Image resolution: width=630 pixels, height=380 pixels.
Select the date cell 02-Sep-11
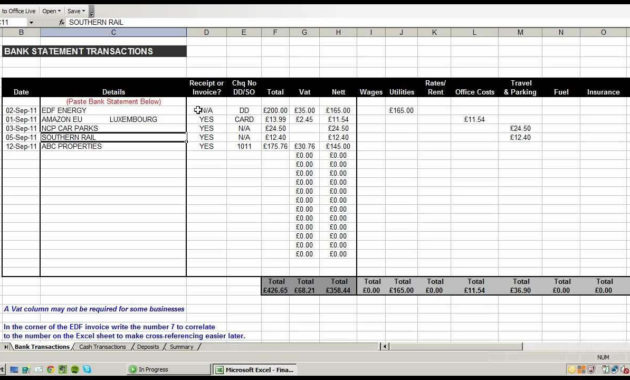(21, 110)
